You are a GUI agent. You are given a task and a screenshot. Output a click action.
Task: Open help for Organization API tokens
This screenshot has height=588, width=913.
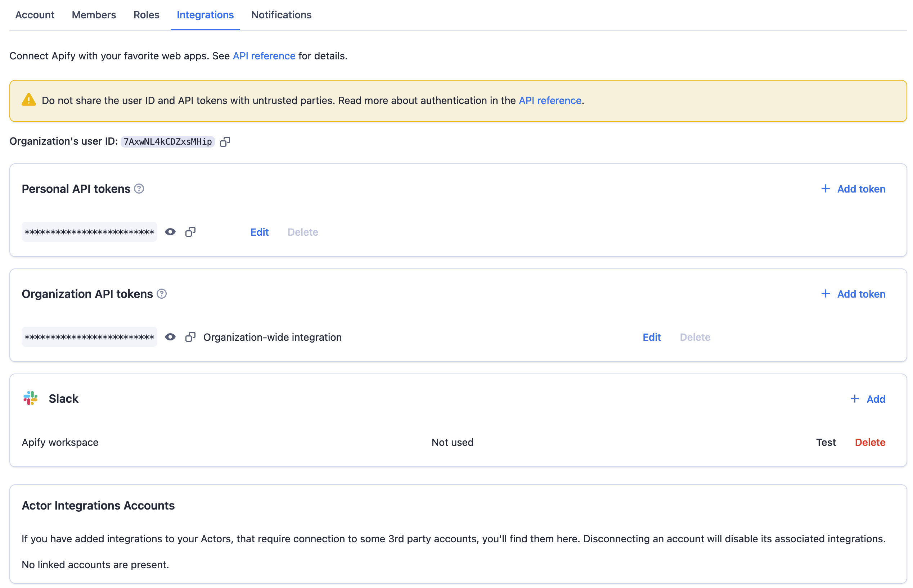click(162, 294)
